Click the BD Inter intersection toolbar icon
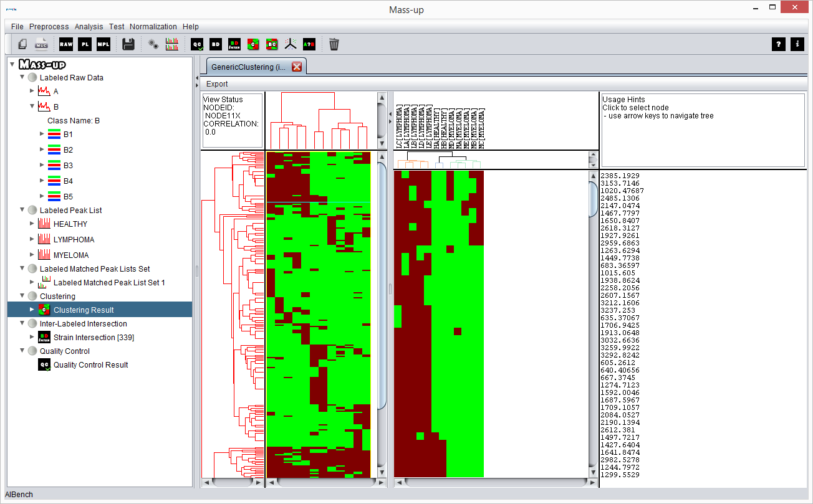The height and width of the screenshot is (504, 813). pos(233,44)
